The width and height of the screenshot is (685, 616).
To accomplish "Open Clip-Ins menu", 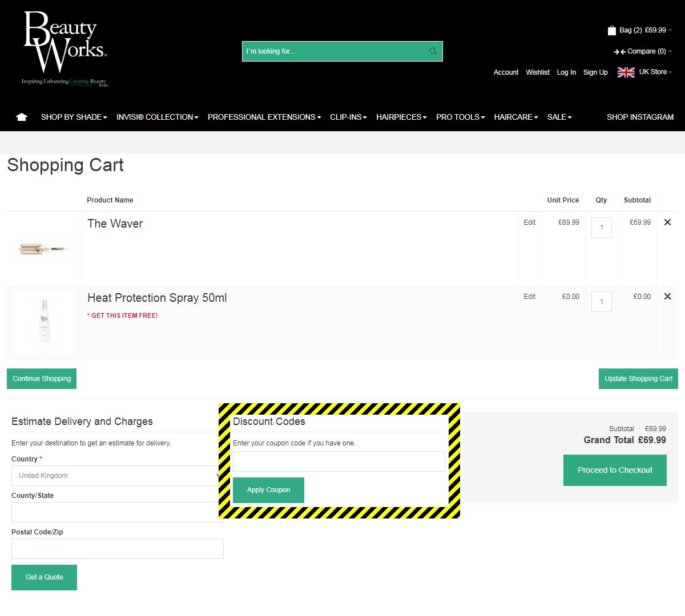I will pyautogui.click(x=348, y=117).
